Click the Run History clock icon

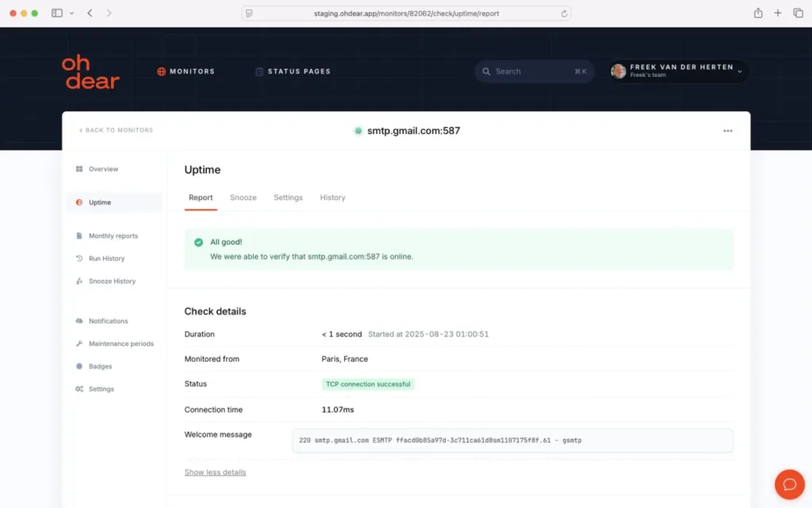coord(79,258)
